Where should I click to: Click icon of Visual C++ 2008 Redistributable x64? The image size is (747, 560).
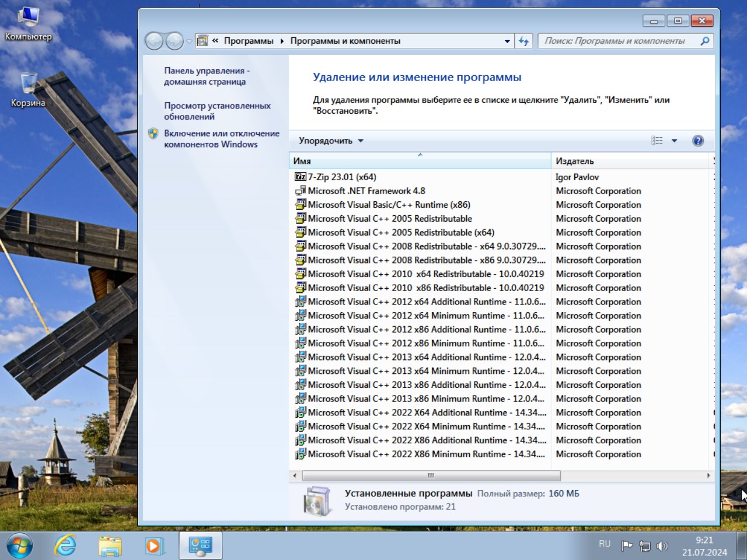301,246
